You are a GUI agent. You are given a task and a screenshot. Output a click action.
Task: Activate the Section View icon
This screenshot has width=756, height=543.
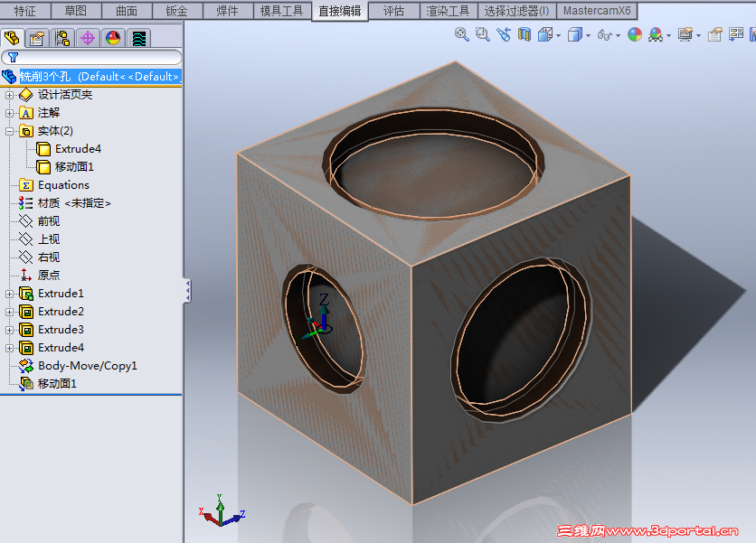click(x=523, y=34)
